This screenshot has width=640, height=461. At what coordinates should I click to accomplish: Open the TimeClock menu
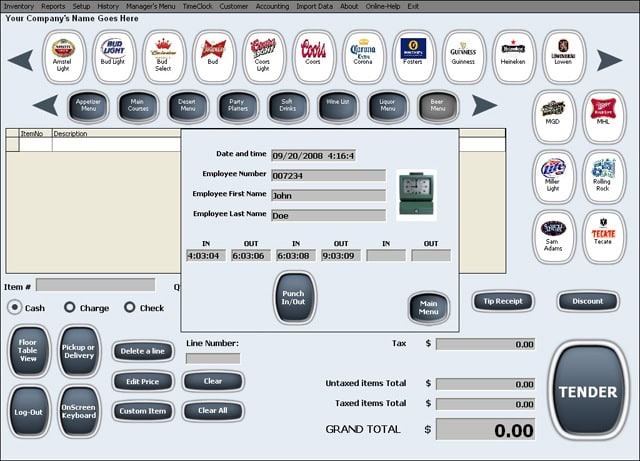(x=198, y=6)
